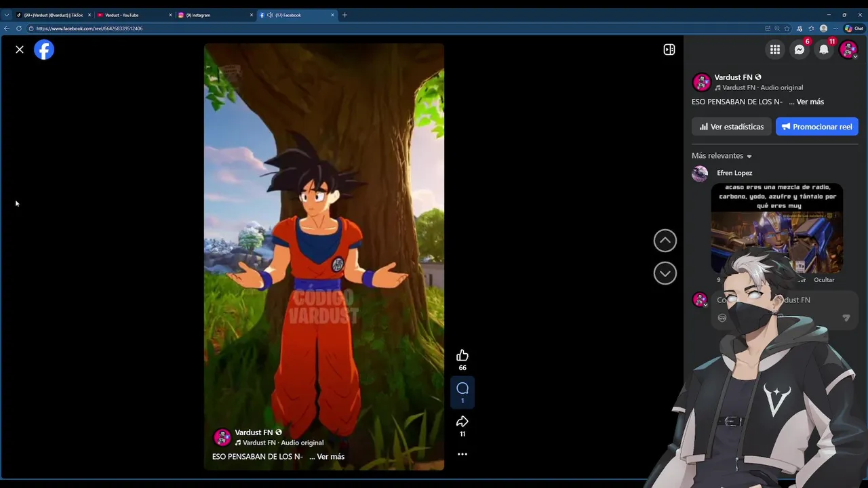
Task: Open the Facebook apps grid menu
Action: click(x=775, y=49)
